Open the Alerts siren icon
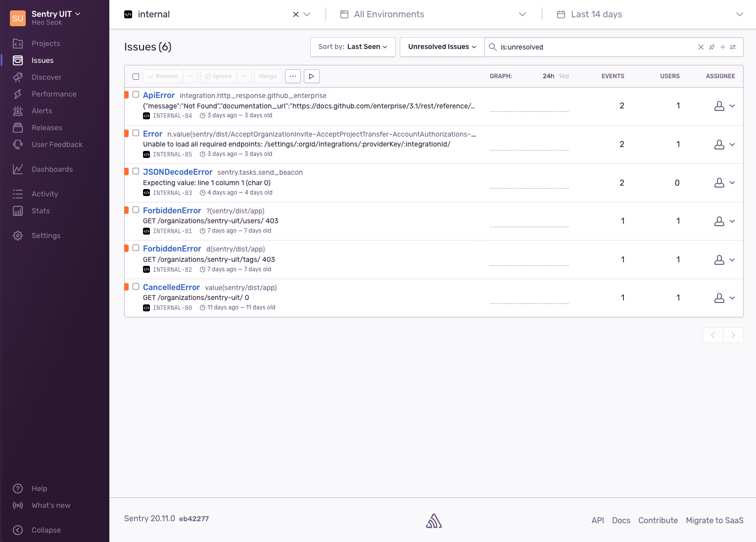Image resolution: width=756 pixels, height=542 pixels. [x=18, y=111]
